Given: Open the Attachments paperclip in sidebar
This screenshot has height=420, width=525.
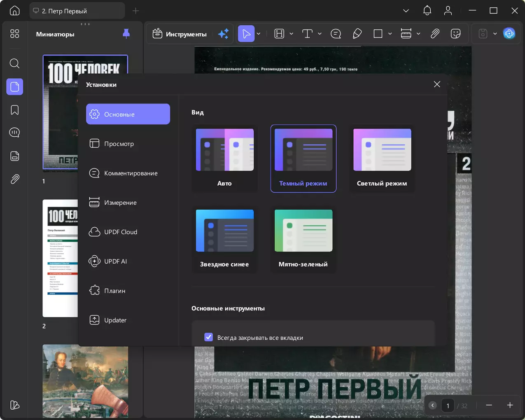Looking at the screenshot, I should (15, 179).
